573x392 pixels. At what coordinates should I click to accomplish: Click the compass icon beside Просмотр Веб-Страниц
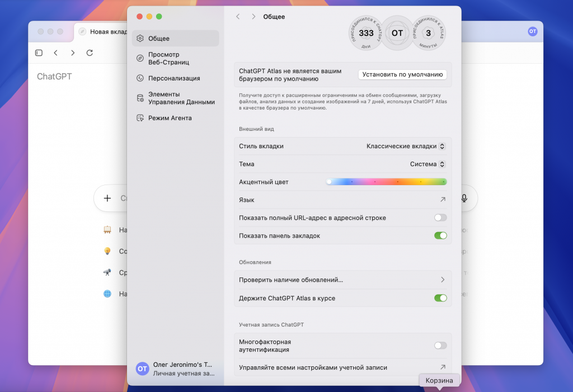(140, 58)
